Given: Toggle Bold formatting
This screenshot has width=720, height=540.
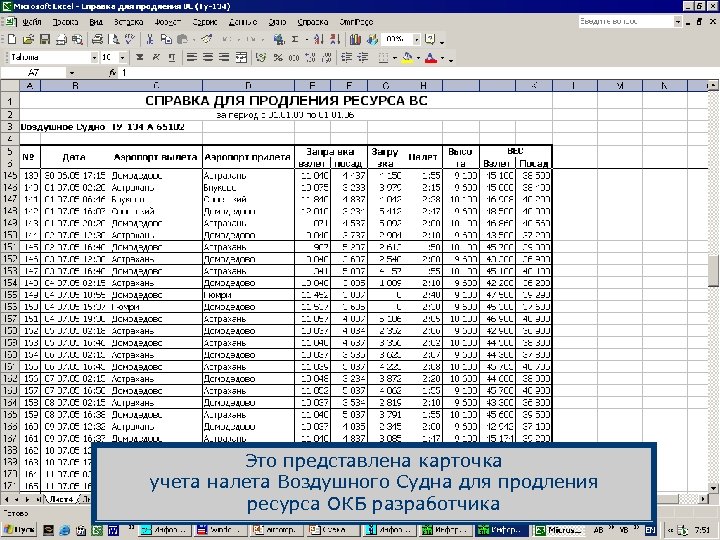Looking at the screenshot, I should pos(140,57).
